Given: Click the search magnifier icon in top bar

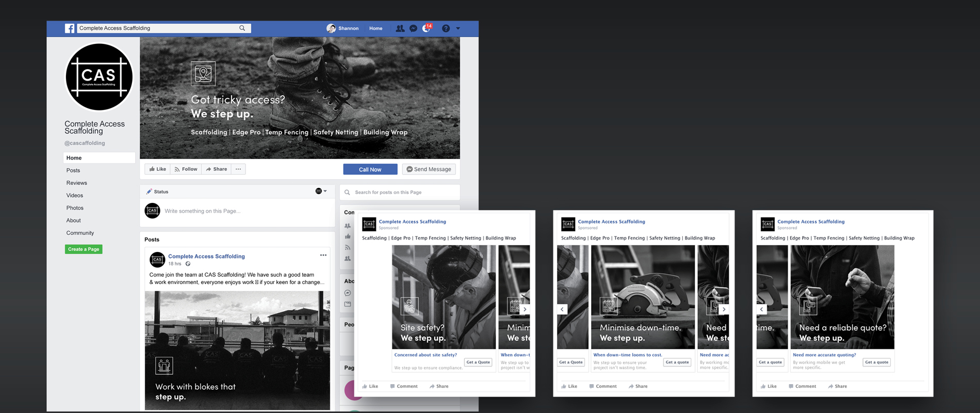Looking at the screenshot, I should pyautogui.click(x=242, y=28).
